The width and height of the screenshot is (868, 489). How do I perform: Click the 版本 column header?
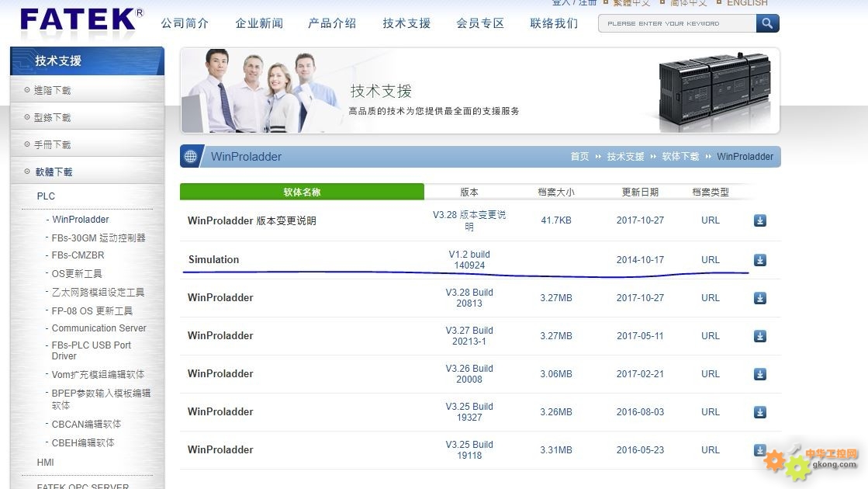point(469,192)
